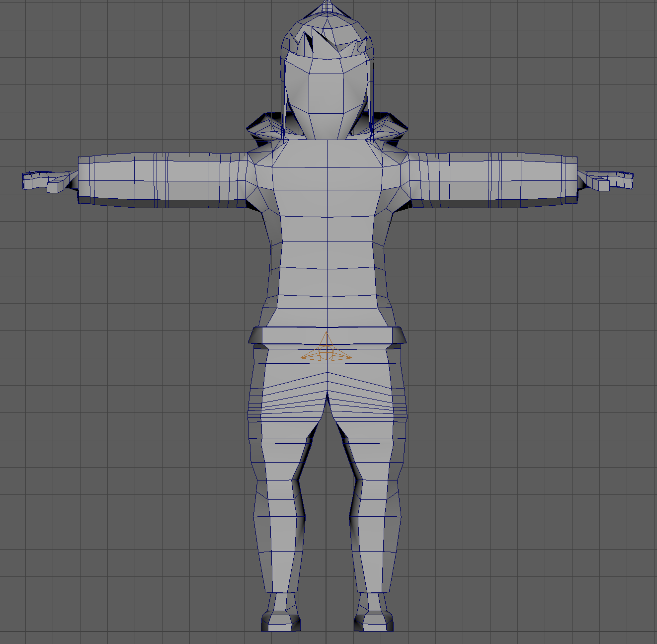Select the belt band around the waist
This screenshot has height=644, width=657.
click(327, 335)
